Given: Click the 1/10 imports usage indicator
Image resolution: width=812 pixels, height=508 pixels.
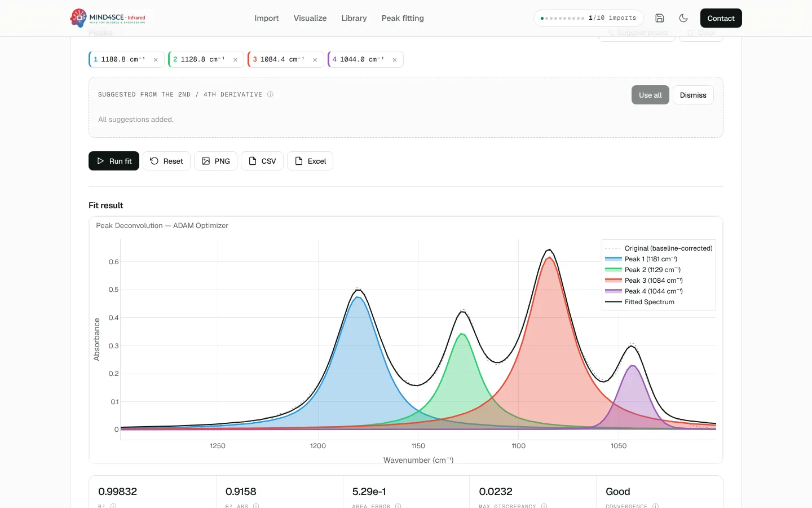Looking at the screenshot, I should click(x=588, y=18).
